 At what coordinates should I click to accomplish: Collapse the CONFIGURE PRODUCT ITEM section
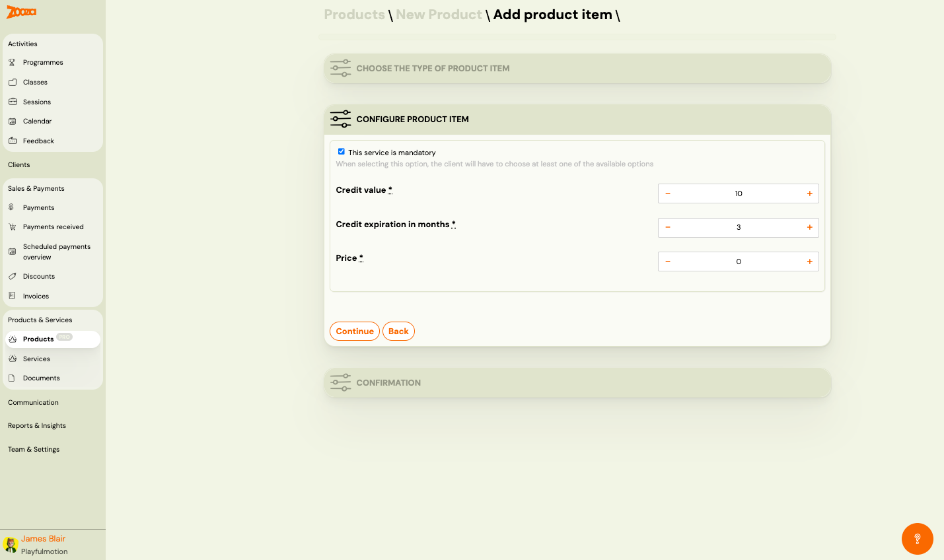[x=578, y=119]
